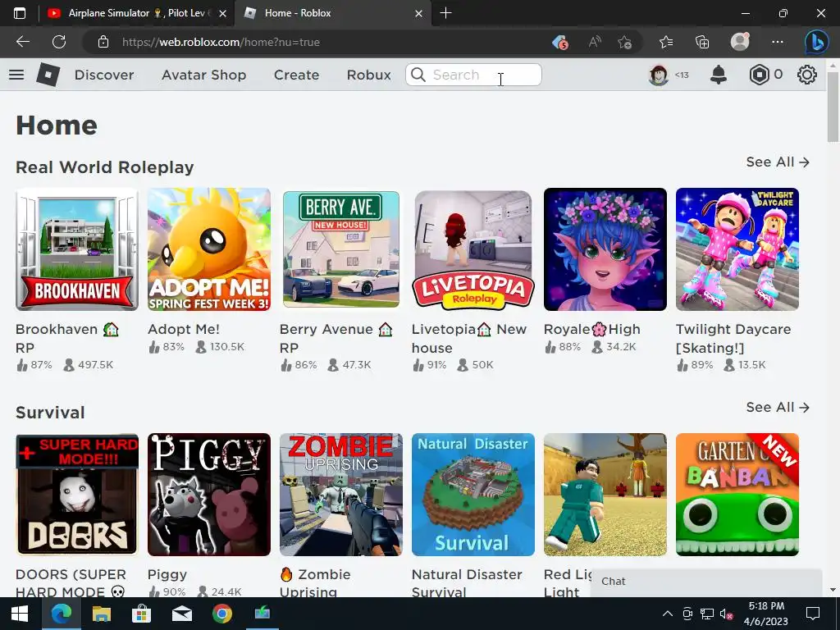Open the Zombie Uprising thumbnail

[341, 495]
